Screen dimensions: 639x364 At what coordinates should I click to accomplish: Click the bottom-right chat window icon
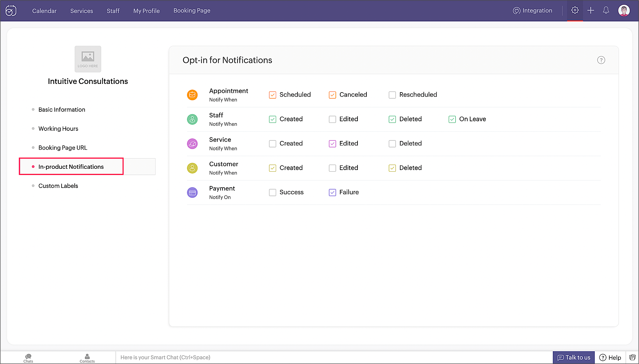tap(632, 357)
